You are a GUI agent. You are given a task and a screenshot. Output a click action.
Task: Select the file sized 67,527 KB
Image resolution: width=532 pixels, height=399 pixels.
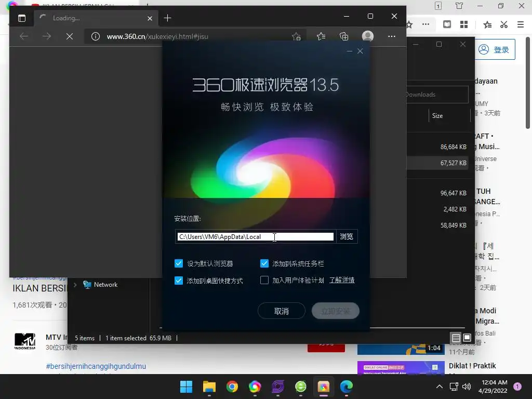click(x=453, y=163)
